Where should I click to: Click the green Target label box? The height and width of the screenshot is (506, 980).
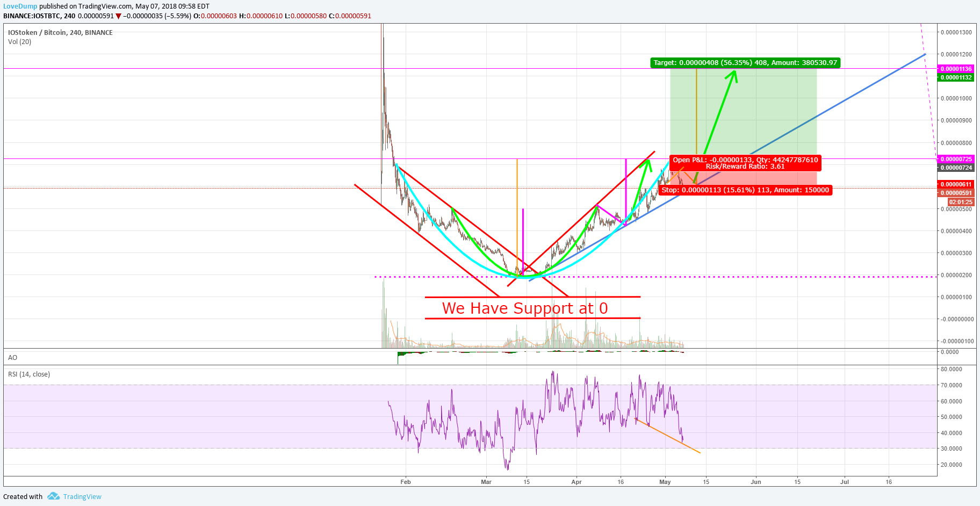pos(745,63)
